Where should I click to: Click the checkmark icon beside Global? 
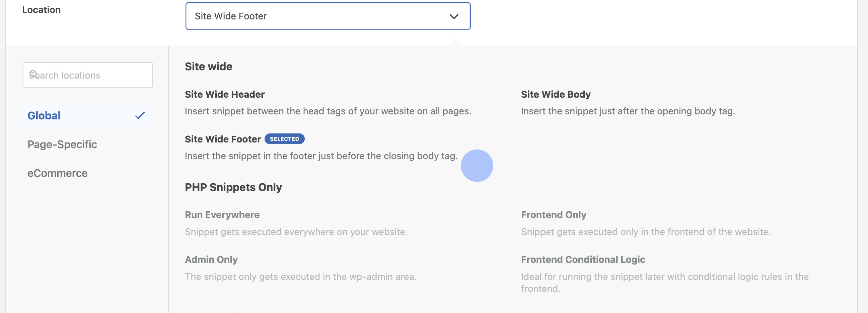[140, 115]
